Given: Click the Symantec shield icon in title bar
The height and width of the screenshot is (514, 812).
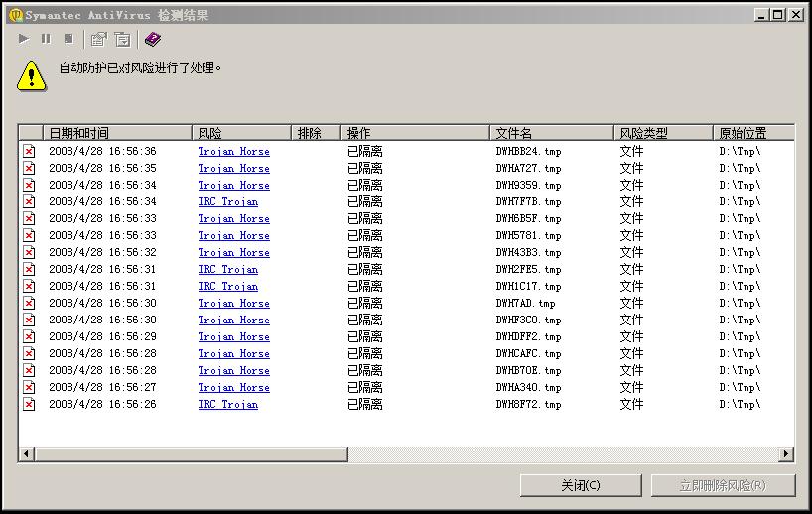Looking at the screenshot, I should [x=16, y=15].
